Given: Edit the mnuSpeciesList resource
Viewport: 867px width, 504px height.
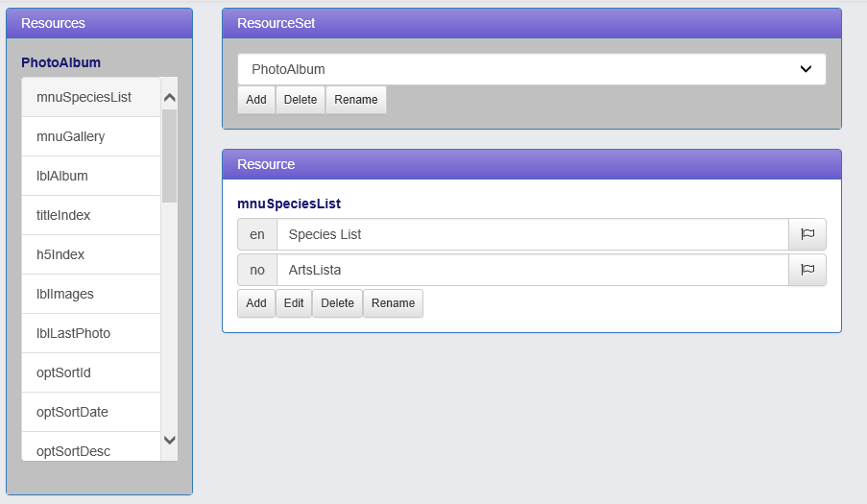Looking at the screenshot, I should [294, 303].
